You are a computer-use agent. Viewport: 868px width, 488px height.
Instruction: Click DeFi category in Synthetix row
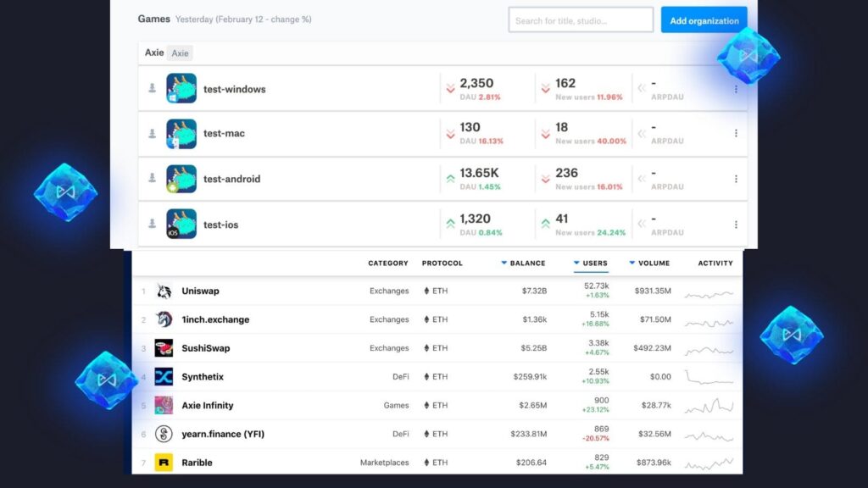[401, 377]
